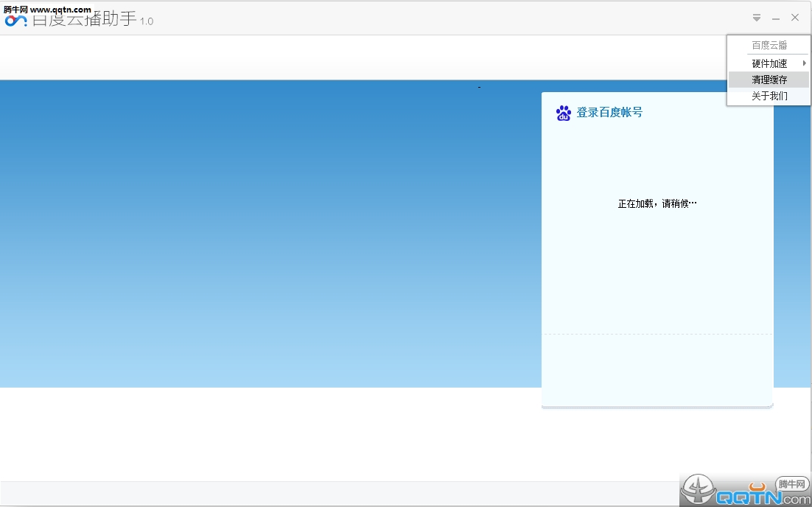The image size is (812, 507).
Task: Close the 百度云播助手 window
Action: pyautogui.click(x=795, y=18)
